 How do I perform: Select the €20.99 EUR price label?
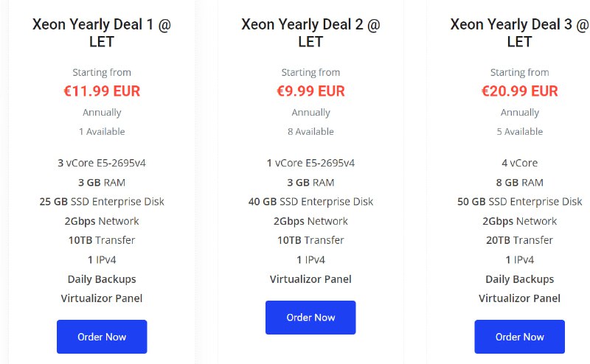point(519,91)
